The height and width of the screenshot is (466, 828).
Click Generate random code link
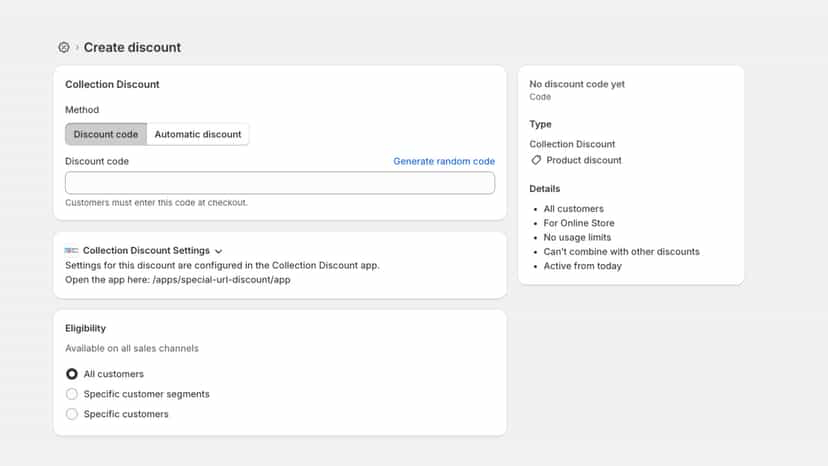click(444, 161)
